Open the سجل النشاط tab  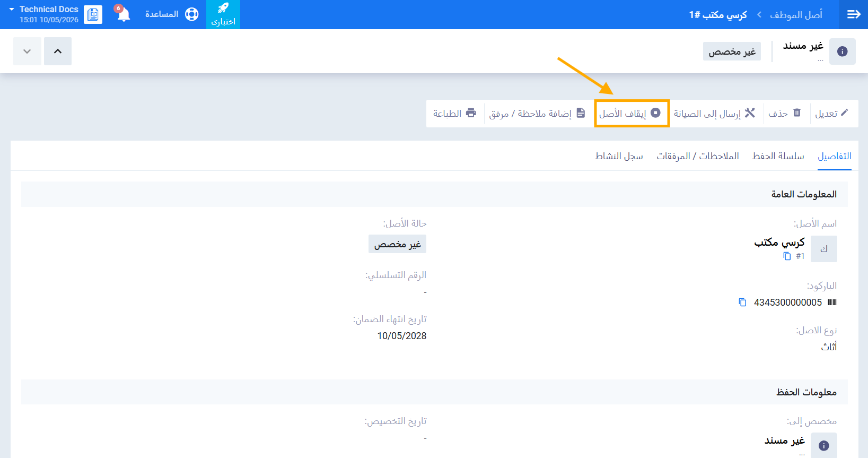tap(619, 156)
